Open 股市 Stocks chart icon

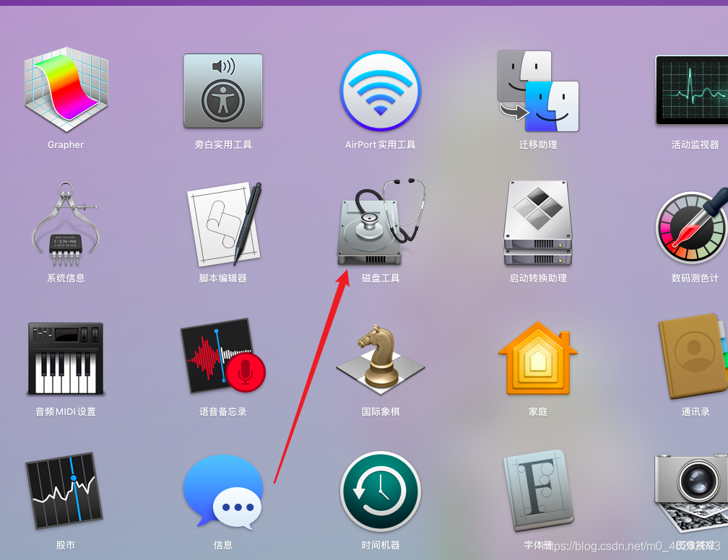coord(64,491)
